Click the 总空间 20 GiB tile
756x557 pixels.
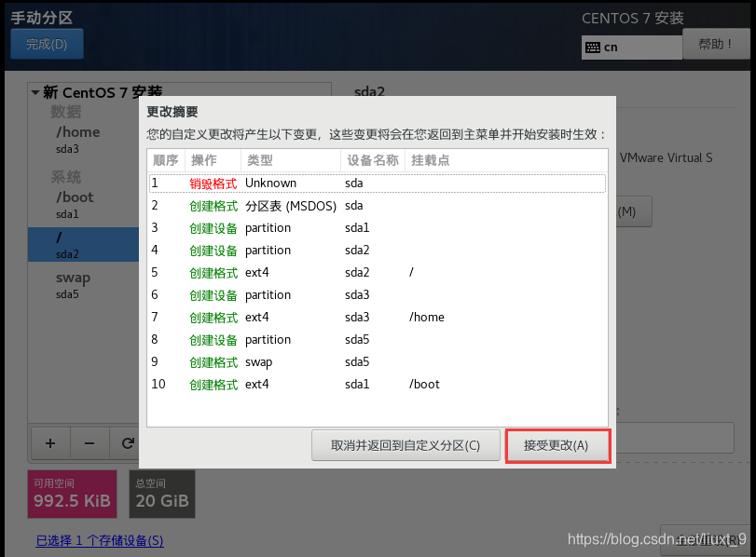coord(160,494)
